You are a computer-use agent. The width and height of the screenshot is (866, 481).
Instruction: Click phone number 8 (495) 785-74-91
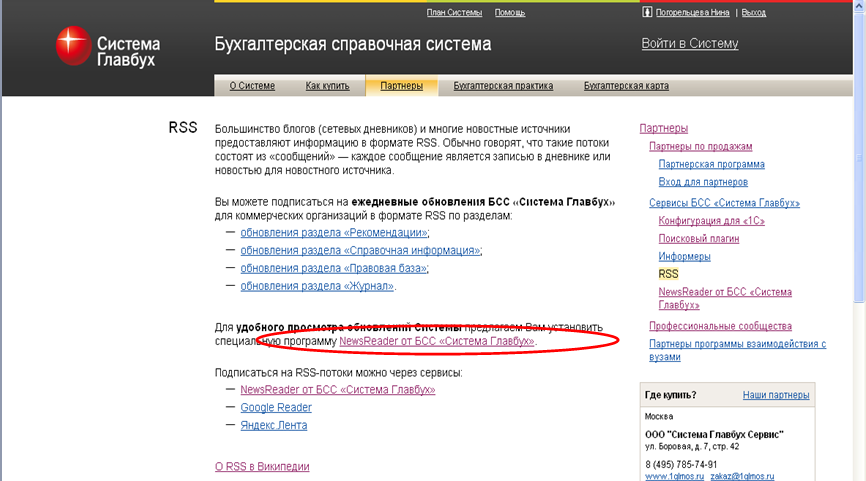681,464
